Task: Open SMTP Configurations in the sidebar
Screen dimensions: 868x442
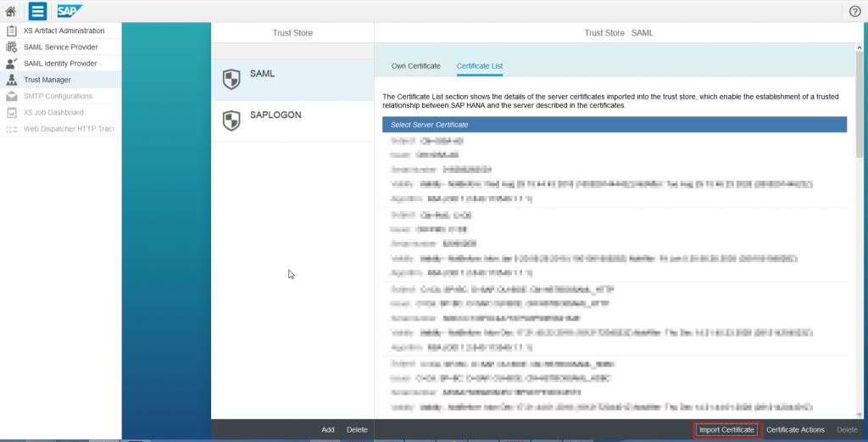Action: click(x=61, y=96)
